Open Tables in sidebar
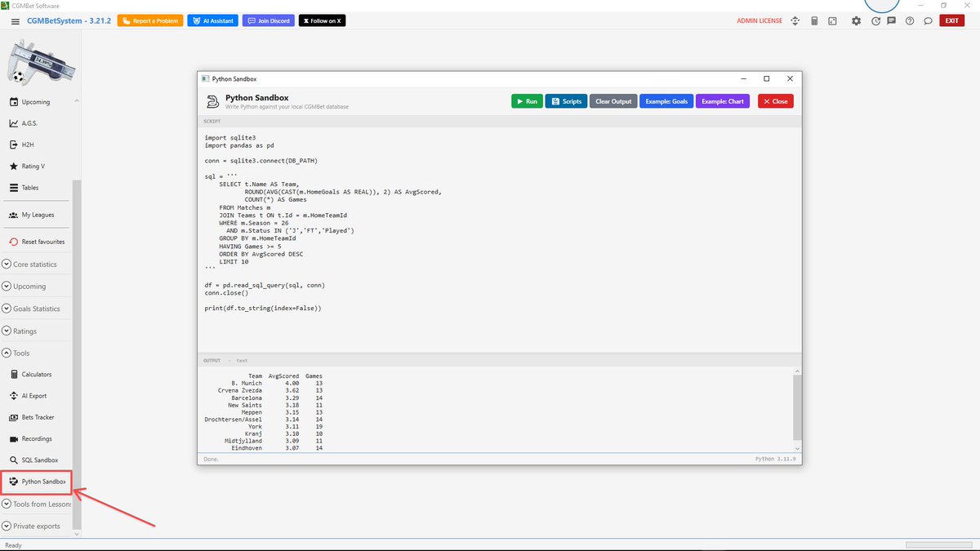Screen dimensions: 980x551 click(36, 188)
